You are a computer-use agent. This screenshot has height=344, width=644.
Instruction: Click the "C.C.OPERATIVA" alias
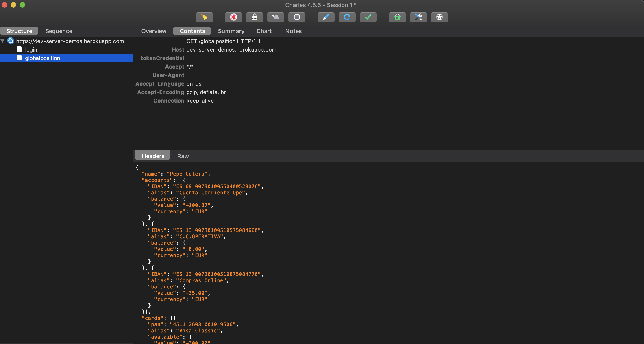pos(200,236)
